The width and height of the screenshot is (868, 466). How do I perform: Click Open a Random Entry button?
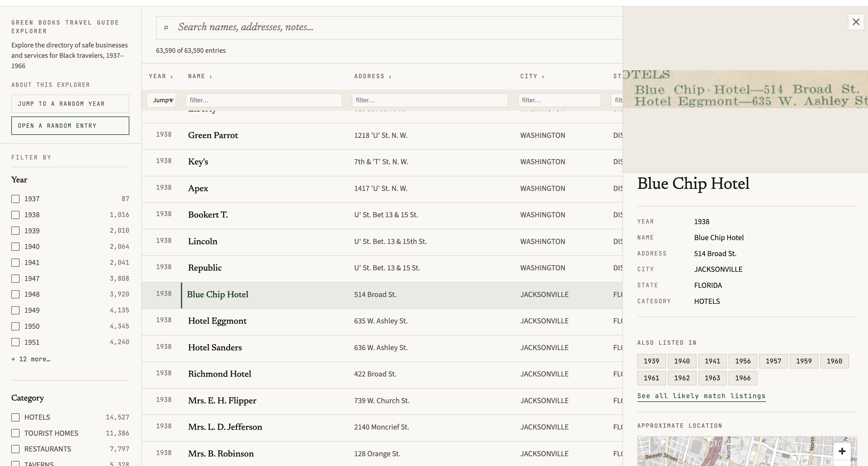point(70,126)
